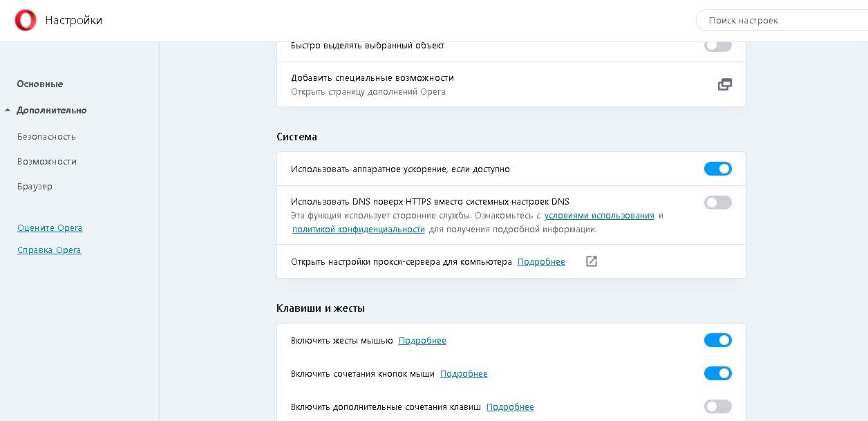This screenshot has width=868, height=421.
Task: Focus the Поиск настроек search field
Action: (781, 21)
